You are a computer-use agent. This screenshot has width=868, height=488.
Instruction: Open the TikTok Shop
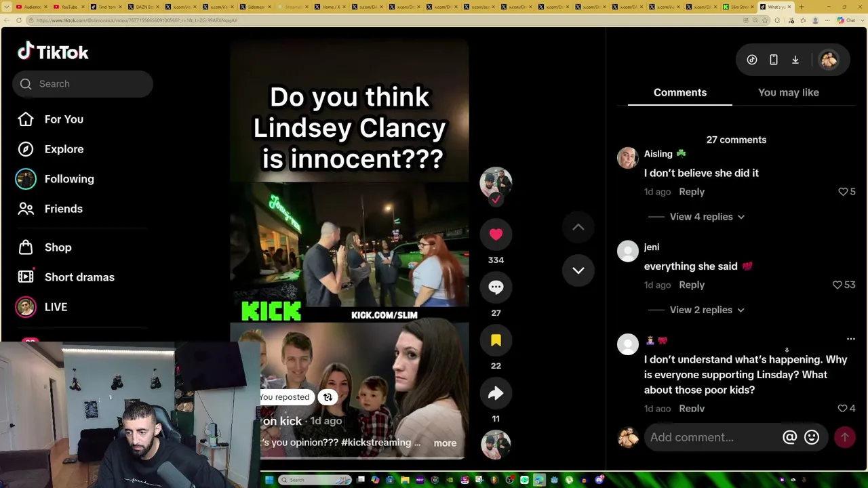tap(58, 247)
